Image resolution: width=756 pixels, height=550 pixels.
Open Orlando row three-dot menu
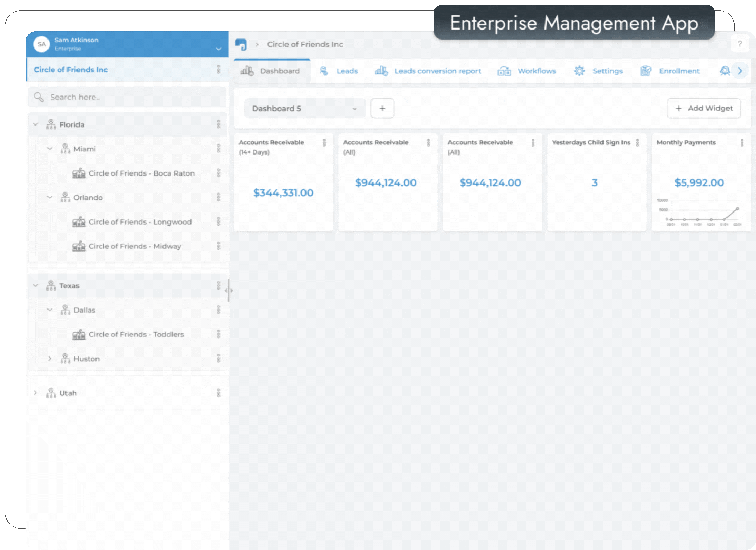[218, 197]
